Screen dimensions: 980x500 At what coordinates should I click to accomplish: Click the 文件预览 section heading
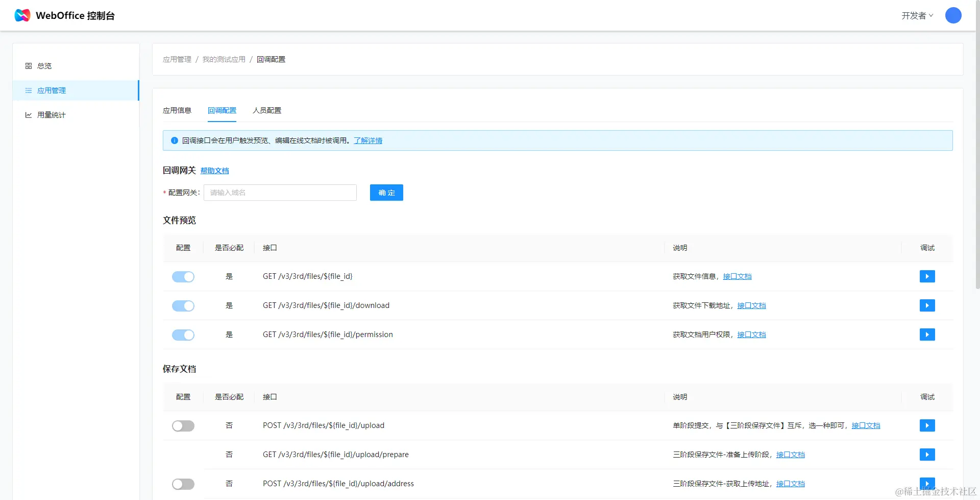pyautogui.click(x=179, y=220)
